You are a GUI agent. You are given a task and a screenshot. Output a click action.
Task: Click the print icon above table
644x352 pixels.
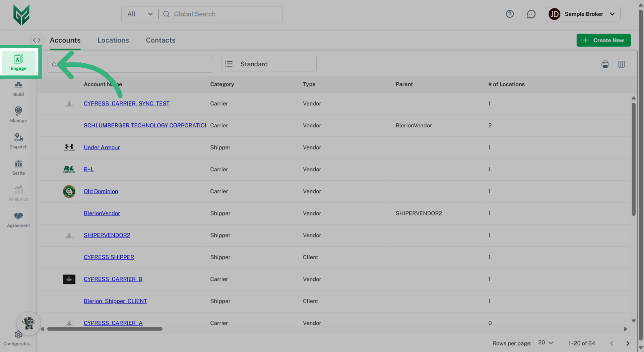pos(605,64)
